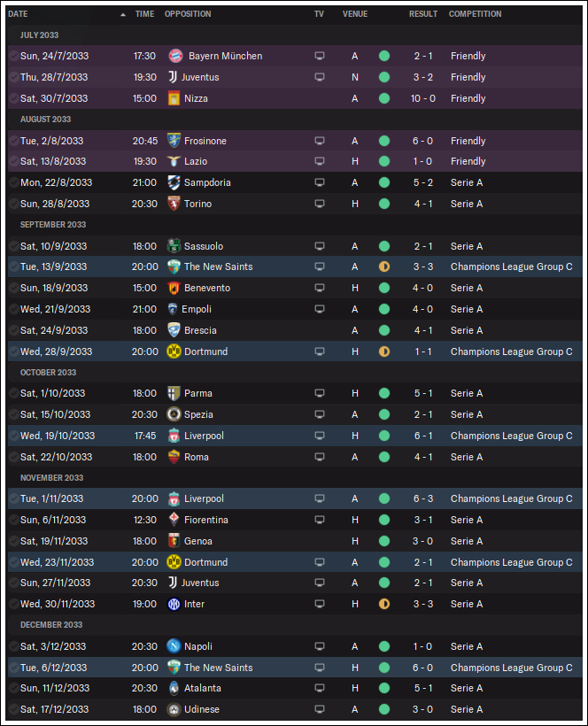Click the Sampdoria club crest
The height and width of the screenshot is (726, 588).
click(174, 182)
